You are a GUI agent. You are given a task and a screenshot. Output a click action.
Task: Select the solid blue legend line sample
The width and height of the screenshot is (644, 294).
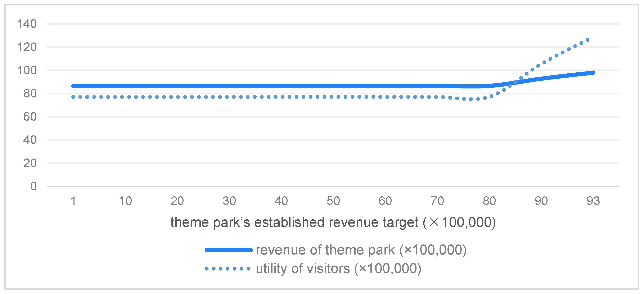coord(229,250)
